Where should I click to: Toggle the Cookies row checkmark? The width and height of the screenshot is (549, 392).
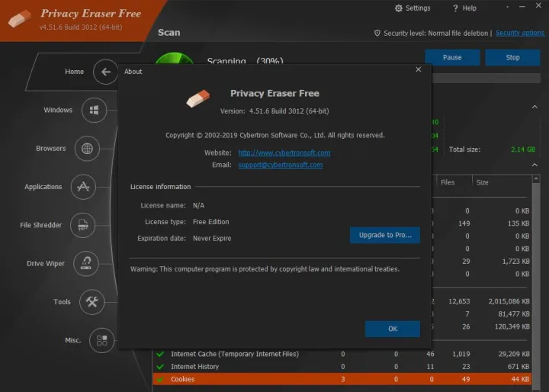point(160,379)
